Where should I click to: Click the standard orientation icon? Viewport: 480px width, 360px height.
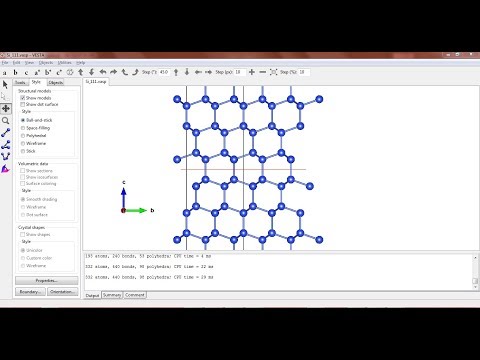pos(70,72)
